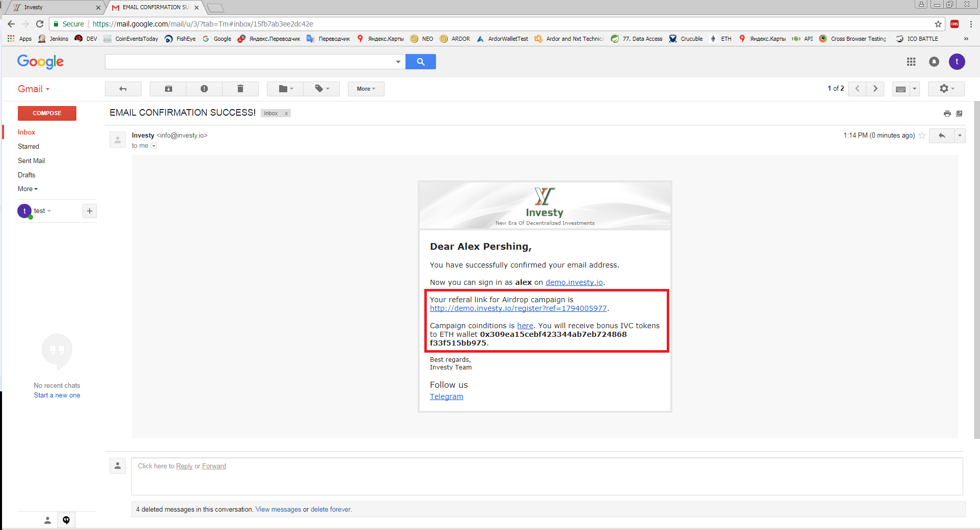This screenshot has width=980, height=530.
Task: Open the Telegram link
Action: 447,396
